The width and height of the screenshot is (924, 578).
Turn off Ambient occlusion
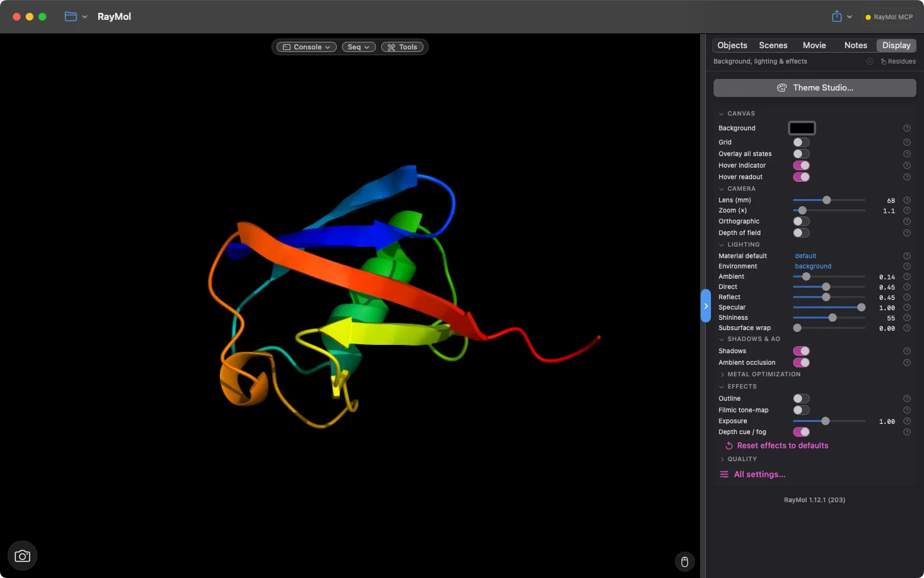[801, 363]
